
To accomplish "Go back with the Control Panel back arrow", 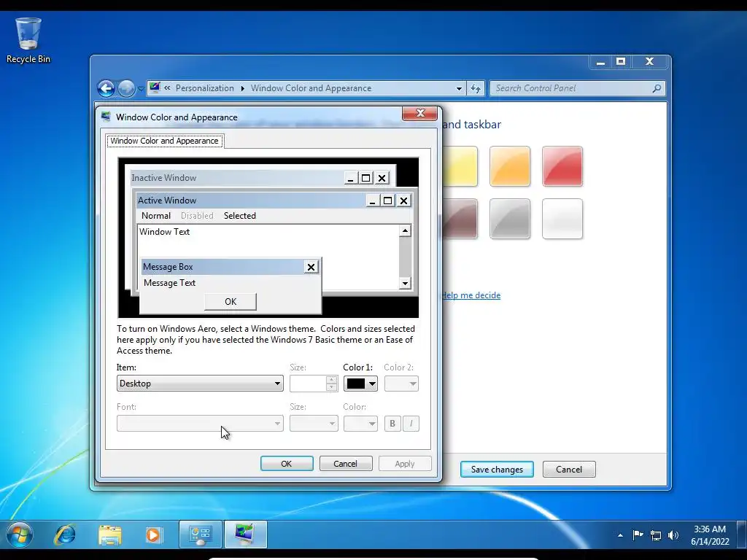I will point(106,88).
